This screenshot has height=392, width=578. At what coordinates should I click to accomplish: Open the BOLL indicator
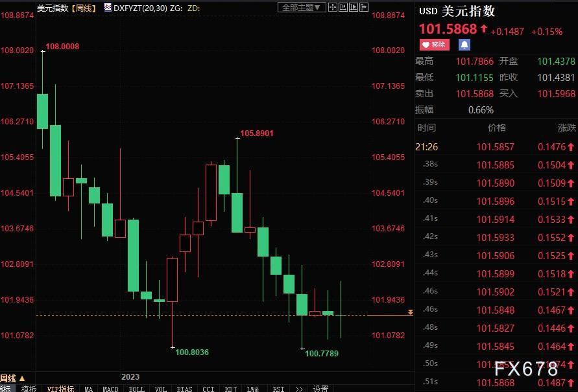136,389
